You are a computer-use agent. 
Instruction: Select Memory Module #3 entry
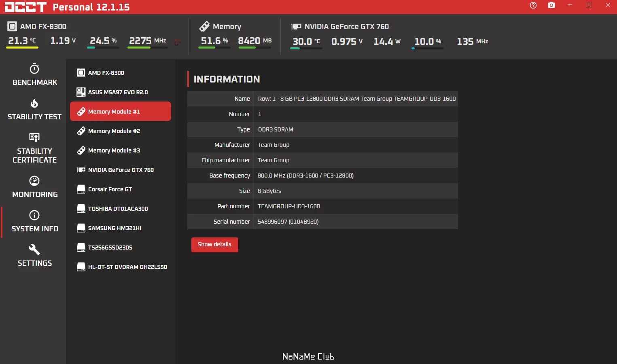click(121, 150)
